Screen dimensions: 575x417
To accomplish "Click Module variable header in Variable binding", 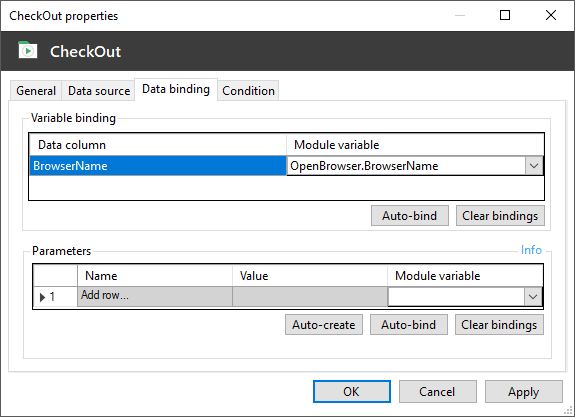I will coord(415,145).
